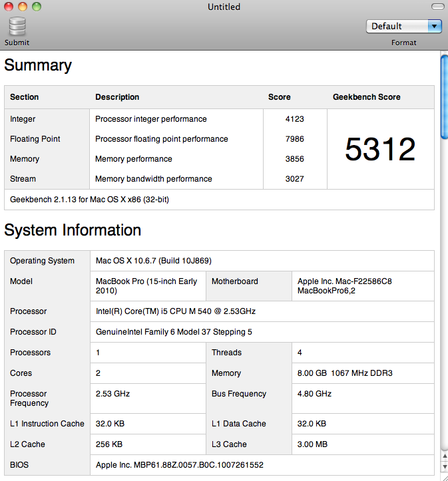Viewport: 448px width, 481px height.
Task: Click the Description column header
Action: coord(117,97)
